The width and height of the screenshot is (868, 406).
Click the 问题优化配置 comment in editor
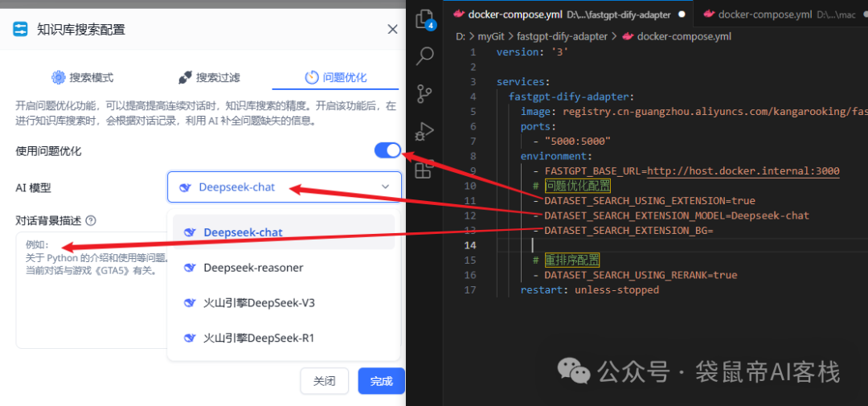point(577,186)
